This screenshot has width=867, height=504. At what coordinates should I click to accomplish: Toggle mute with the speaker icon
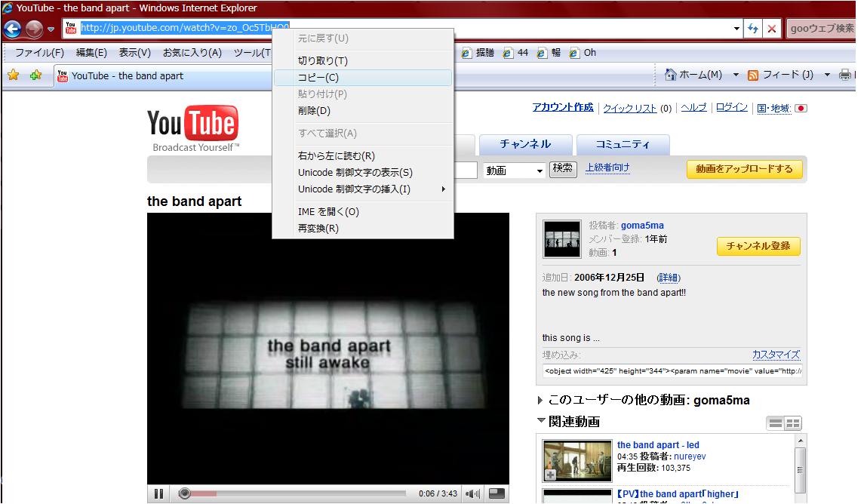point(473,494)
